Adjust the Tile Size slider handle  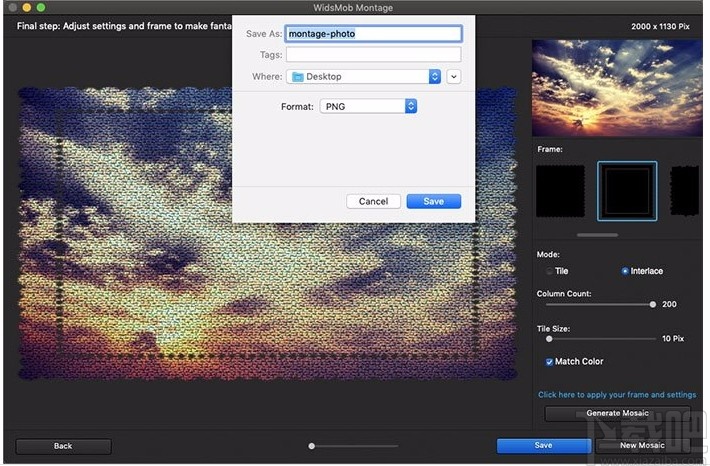tap(549, 339)
